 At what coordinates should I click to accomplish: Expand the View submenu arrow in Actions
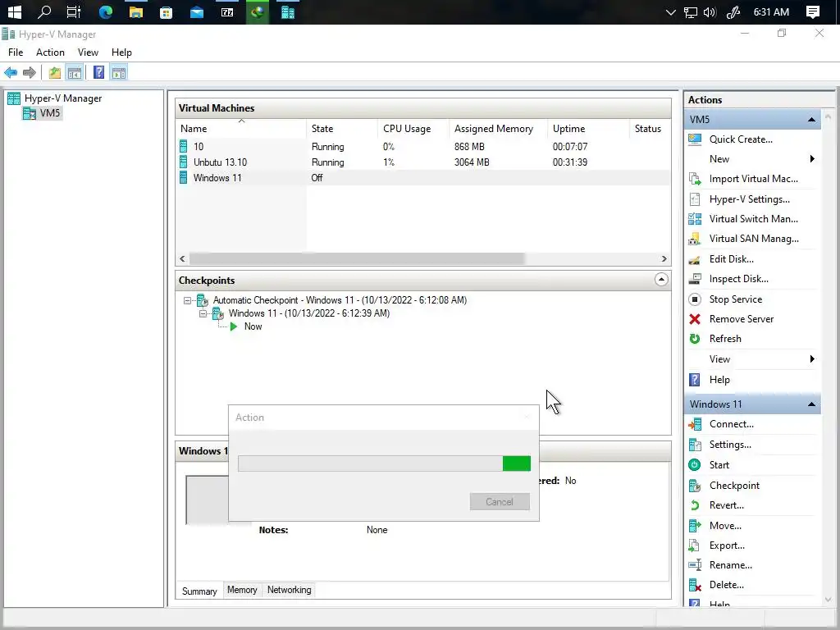pyautogui.click(x=812, y=359)
